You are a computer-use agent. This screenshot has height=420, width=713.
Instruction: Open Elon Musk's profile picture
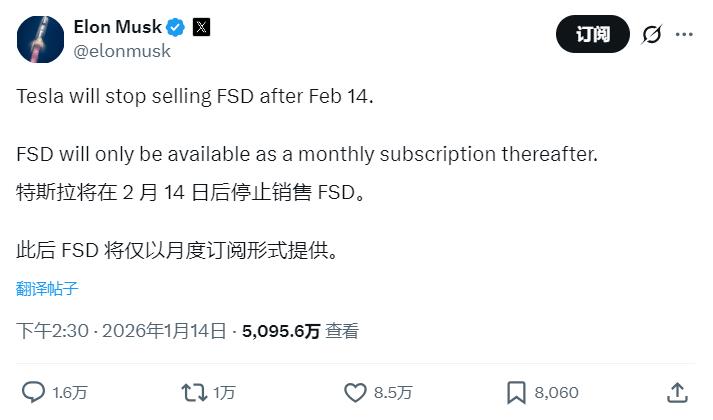[x=38, y=38]
